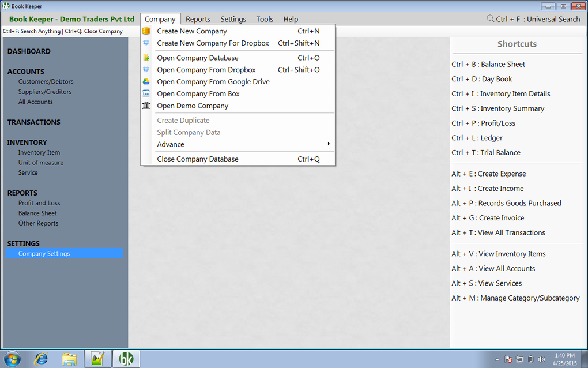Viewport: 588px width, 368px height.
Task: Click the Create New Company database icon
Action: coord(146,31)
